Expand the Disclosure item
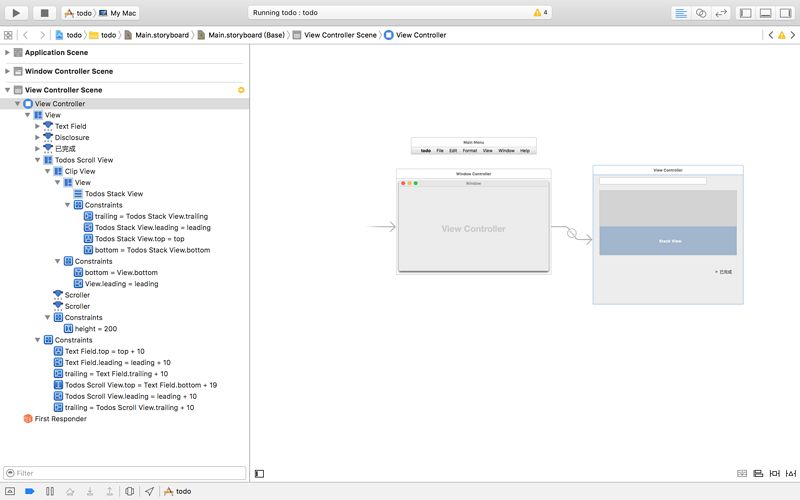The image size is (800, 500). tap(37, 138)
